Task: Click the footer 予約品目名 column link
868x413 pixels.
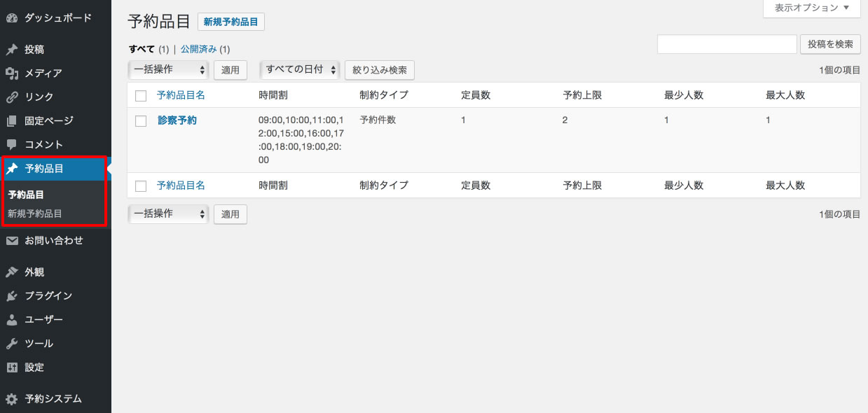Action: pyautogui.click(x=181, y=185)
